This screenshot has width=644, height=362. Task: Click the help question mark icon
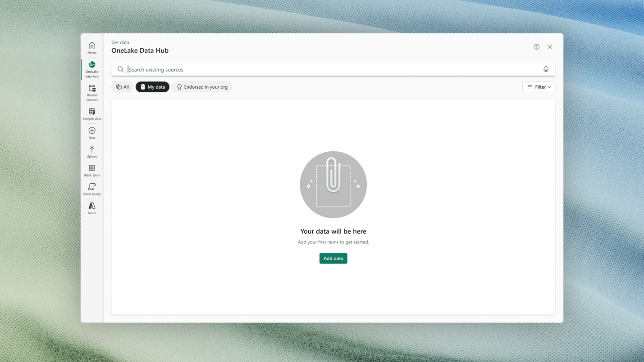[x=536, y=47]
